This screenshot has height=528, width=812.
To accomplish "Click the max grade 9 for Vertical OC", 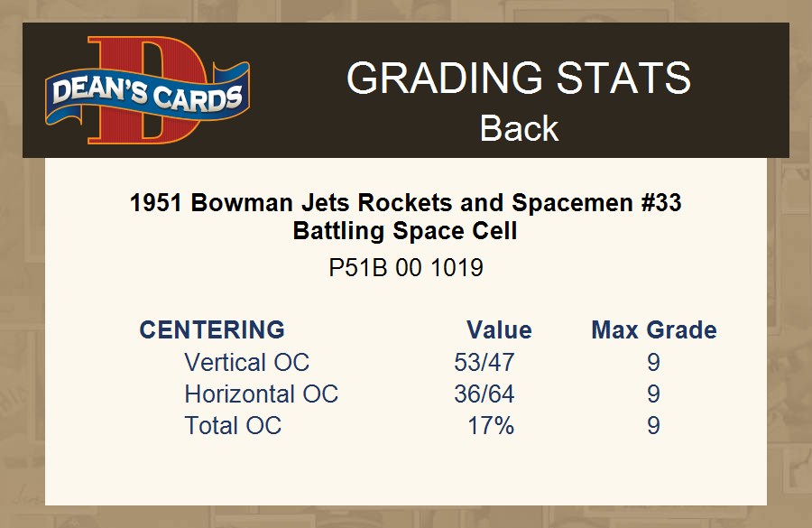I will tap(653, 363).
